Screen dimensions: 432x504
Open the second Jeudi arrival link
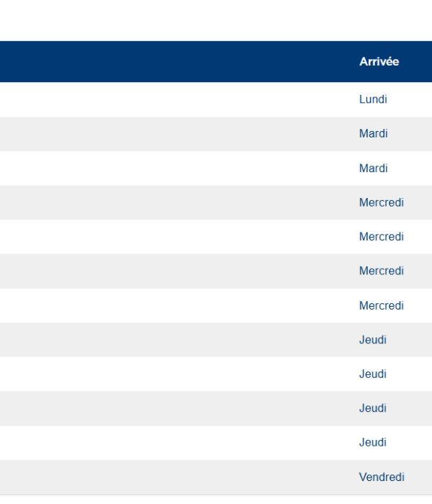pos(372,374)
